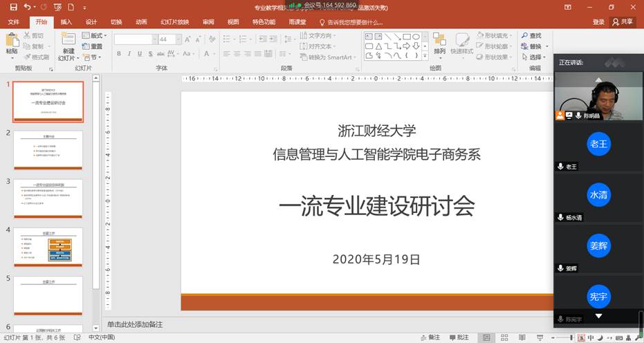644x343 pixels.
Task: Open the Insert ribbon tab
Action: pos(66,22)
